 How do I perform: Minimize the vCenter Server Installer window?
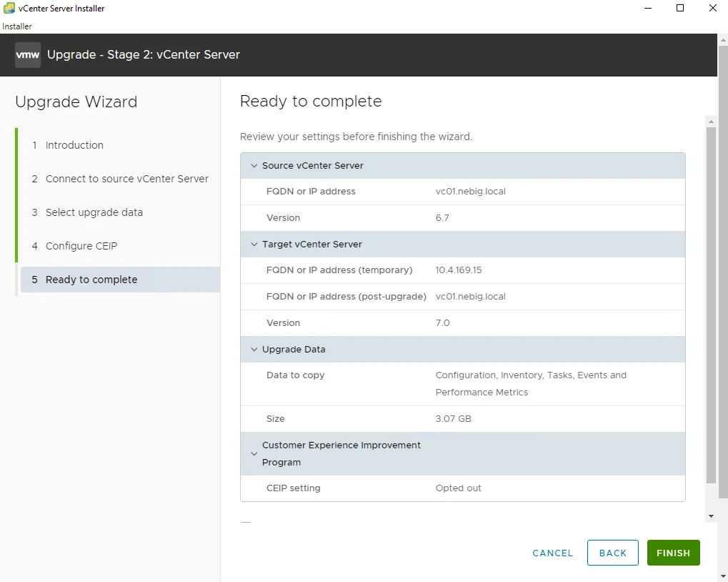[648, 8]
